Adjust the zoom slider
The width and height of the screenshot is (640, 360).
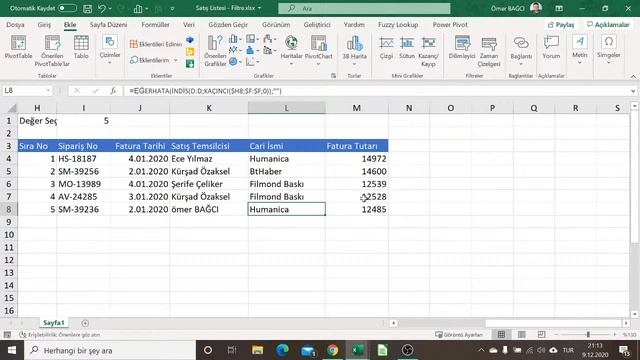(x=588, y=334)
